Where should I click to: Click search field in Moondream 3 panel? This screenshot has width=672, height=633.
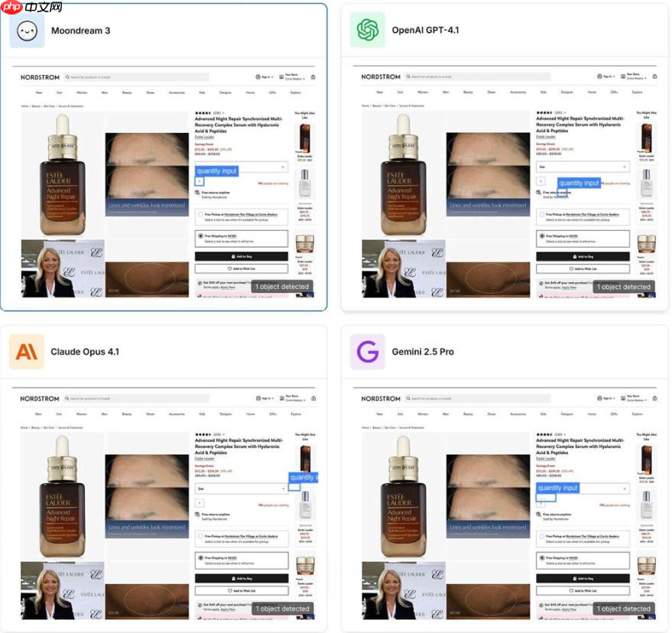coord(136,77)
